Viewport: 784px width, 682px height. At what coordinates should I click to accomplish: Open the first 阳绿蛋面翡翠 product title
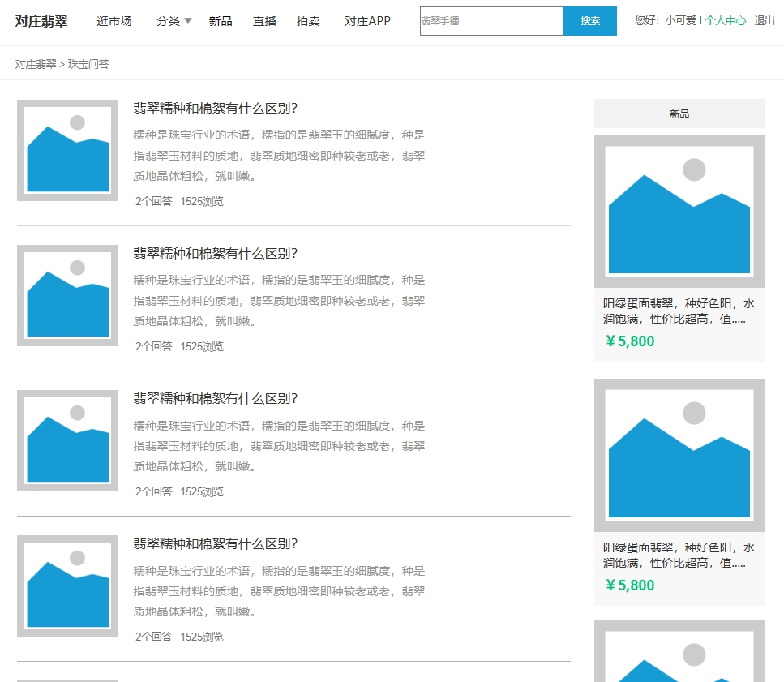(x=679, y=311)
